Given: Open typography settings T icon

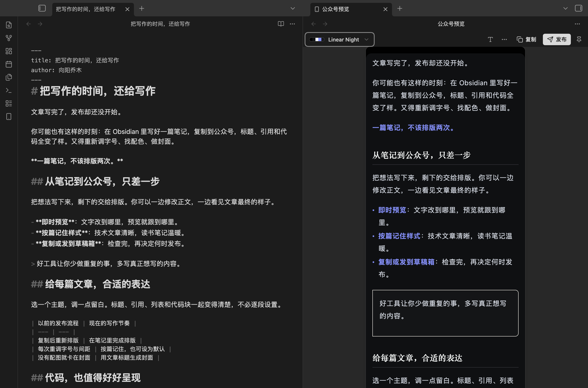Looking at the screenshot, I should [490, 40].
